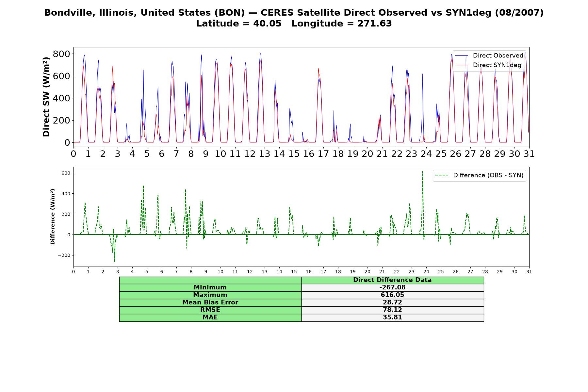The height and width of the screenshot is (392, 588).
Task: Click the 800 tick on upper y-axis
Action: [61, 54]
